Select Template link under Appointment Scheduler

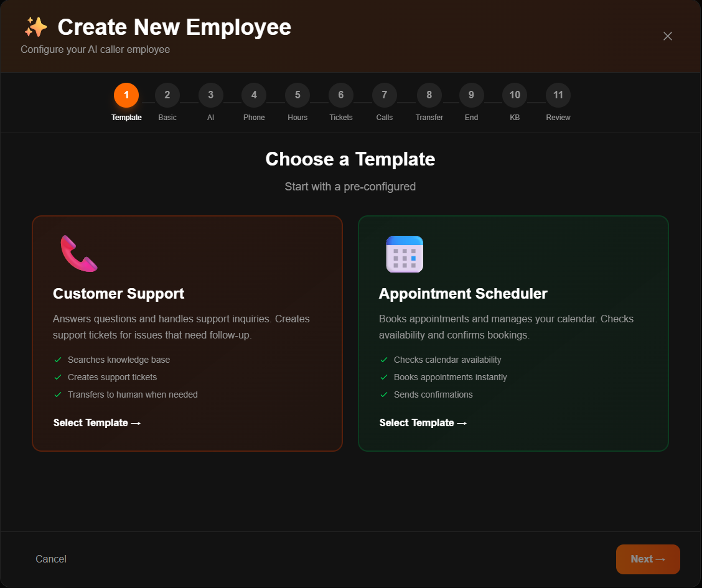click(423, 423)
